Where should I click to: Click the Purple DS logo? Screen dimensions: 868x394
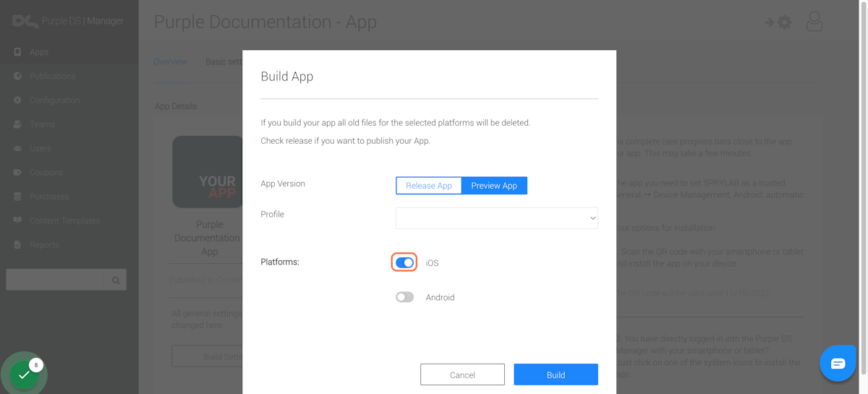click(25, 21)
